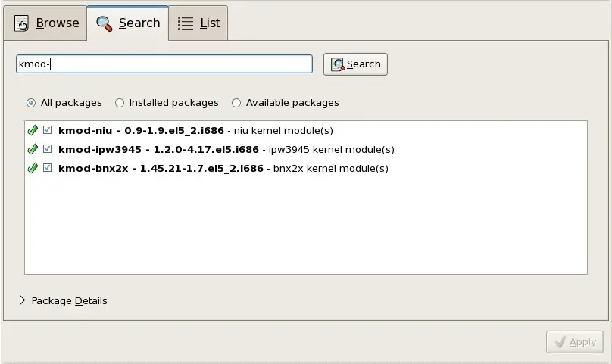The width and height of the screenshot is (612, 364).
Task: Click the magnifier icon in Search button
Action: [x=338, y=64]
